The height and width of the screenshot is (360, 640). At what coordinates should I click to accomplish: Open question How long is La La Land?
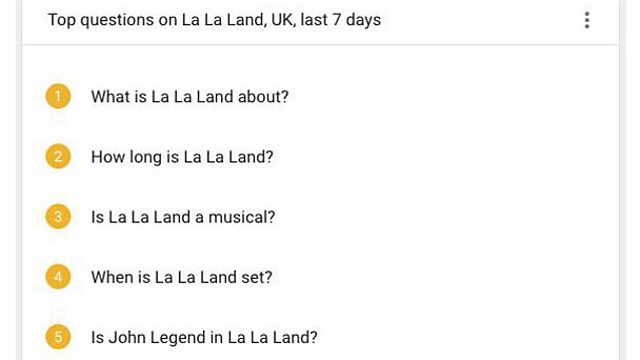(x=182, y=157)
